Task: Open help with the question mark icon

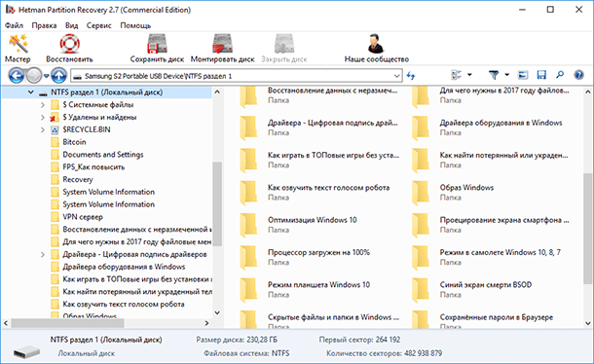Action: [x=578, y=75]
